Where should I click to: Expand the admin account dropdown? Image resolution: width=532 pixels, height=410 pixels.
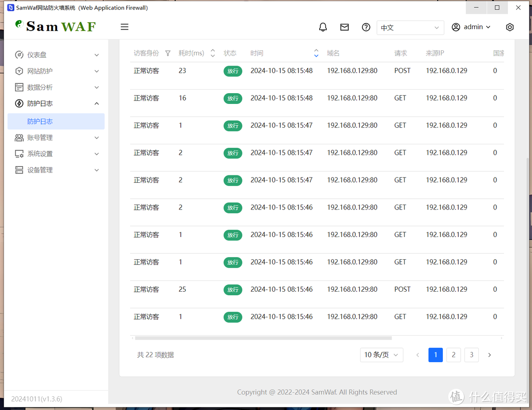[x=471, y=27]
